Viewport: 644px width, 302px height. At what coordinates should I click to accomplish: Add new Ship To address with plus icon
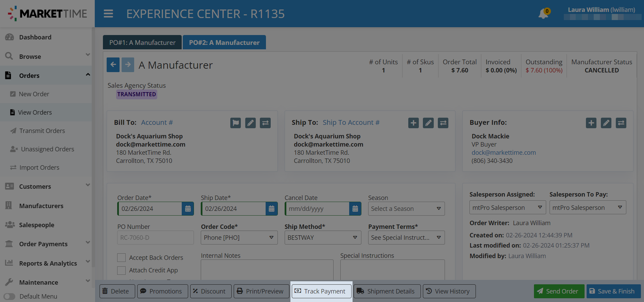pyautogui.click(x=413, y=123)
